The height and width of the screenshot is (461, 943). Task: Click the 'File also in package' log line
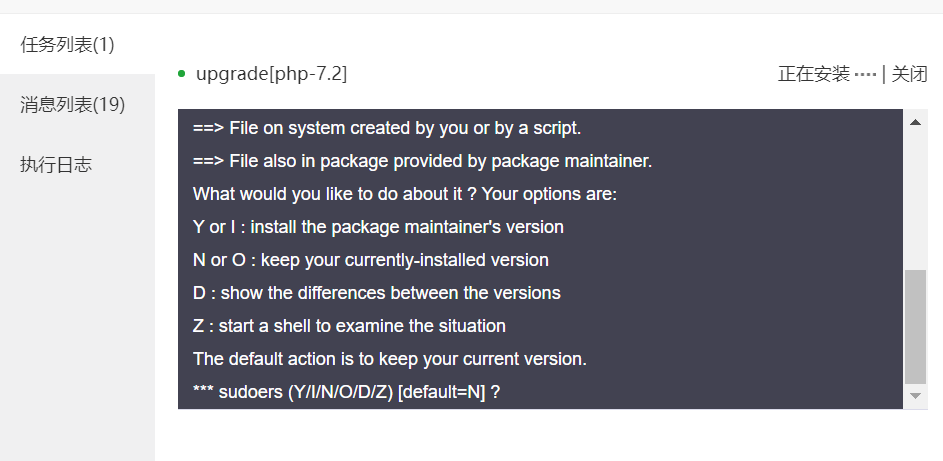[422, 161]
